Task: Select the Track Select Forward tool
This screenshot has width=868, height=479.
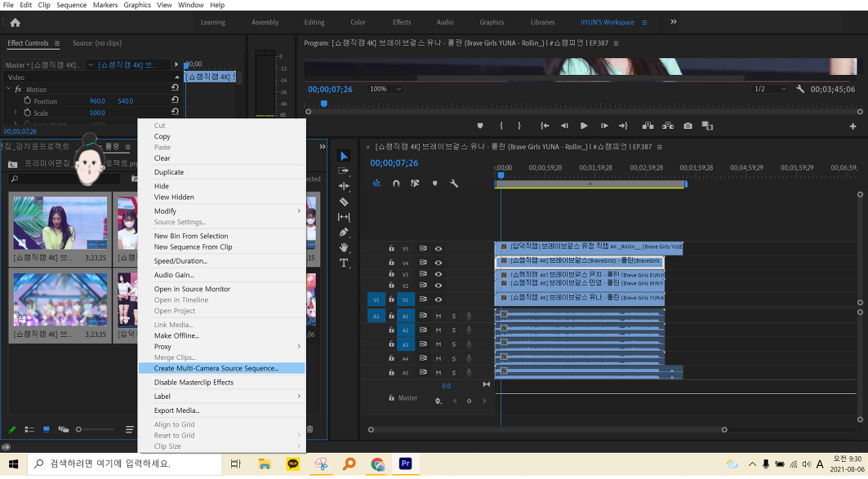Action: (344, 171)
